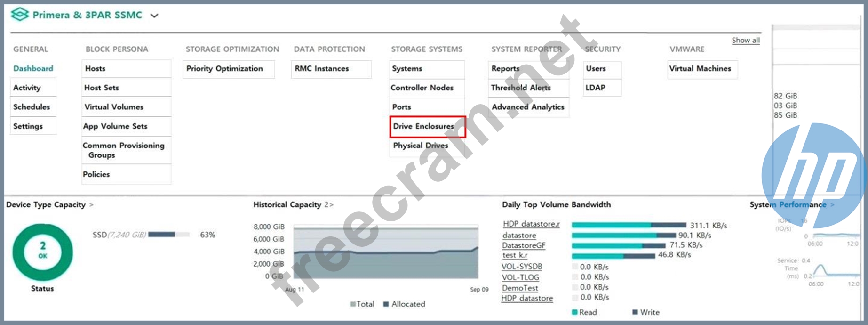Open RMC Instances
The height and width of the screenshot is (325, 868).
[322, 68]
